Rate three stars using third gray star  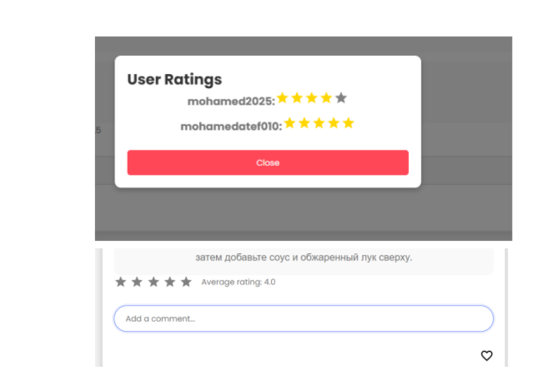pos(154,282)
